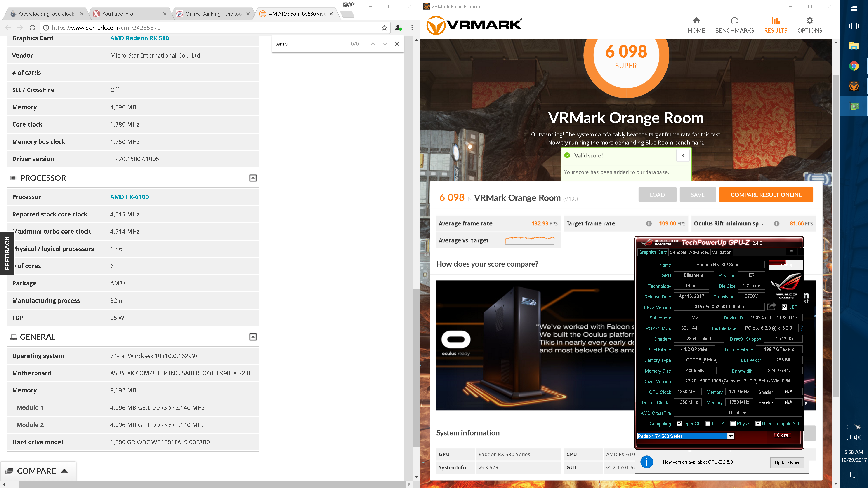Click Chrome extension person icon
The height and width of the screenshot is (488, 868).
(398, 28)
